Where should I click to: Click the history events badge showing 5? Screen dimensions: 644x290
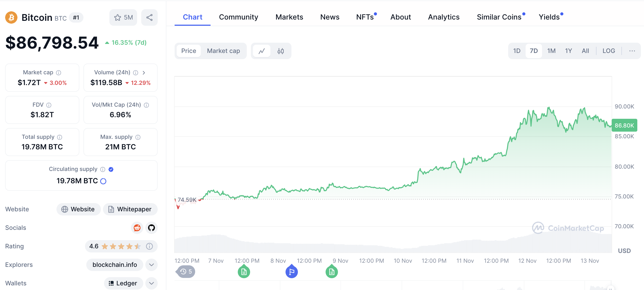185,271
